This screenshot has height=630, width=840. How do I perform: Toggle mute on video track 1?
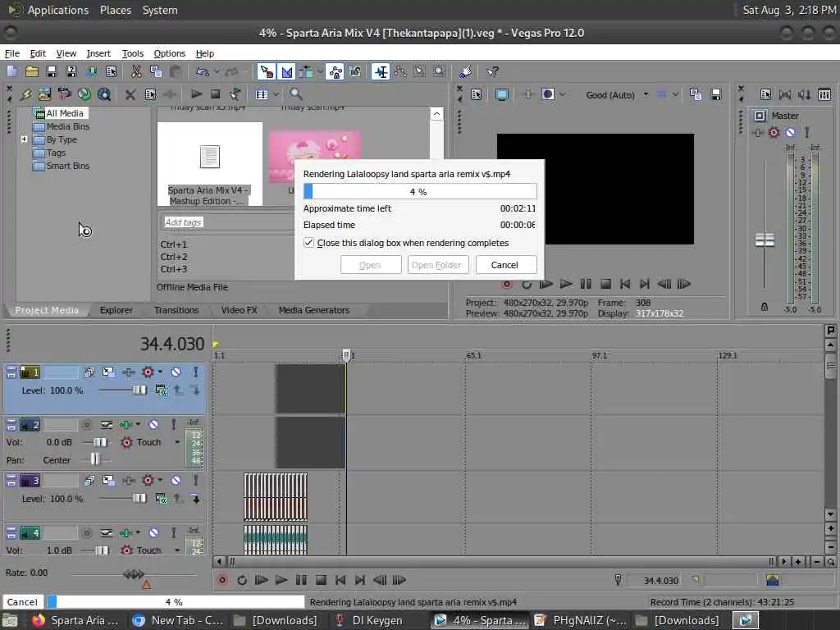click(176, 372)
